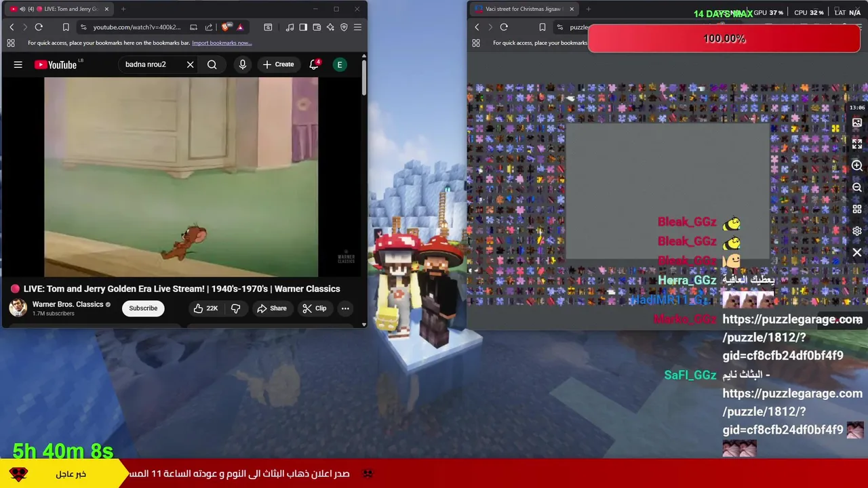Go back in the puzzle browser window
The image size is (868, 488).
coord(477,27)
